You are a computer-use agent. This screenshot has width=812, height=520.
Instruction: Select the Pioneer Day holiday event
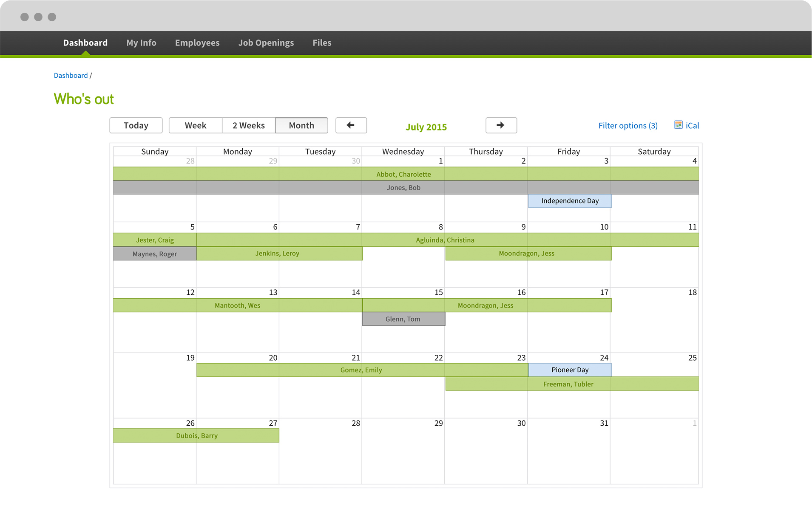(x=569, y=370)
